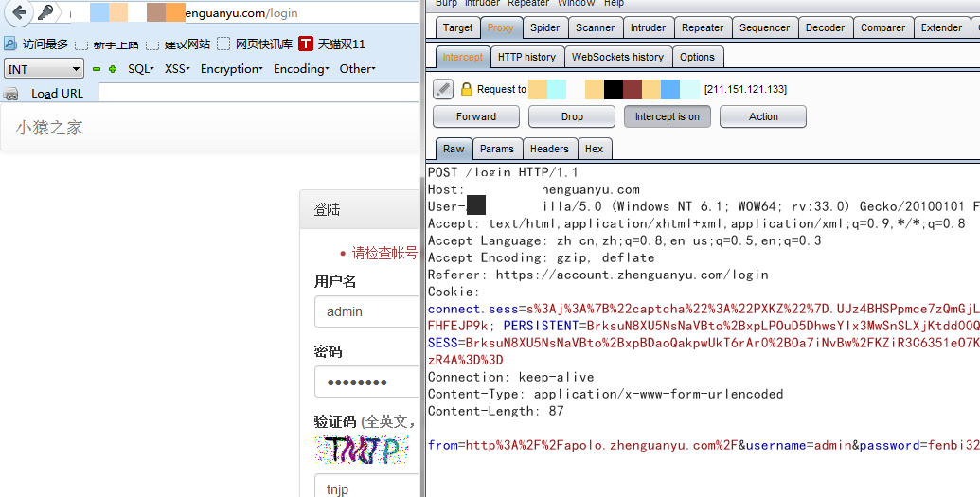Viewport: 980px width, 497px height.
Task: Click the padlock icon beside Request to
Action: [466, 89]
